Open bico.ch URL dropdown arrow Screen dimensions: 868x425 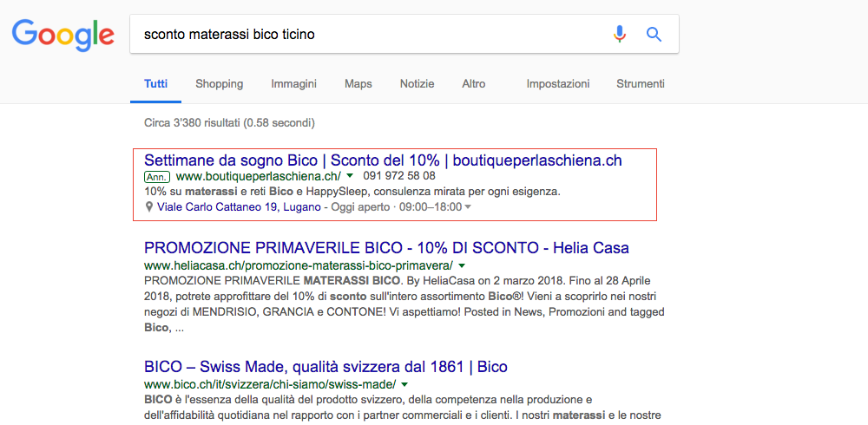(x=404, y=384)
